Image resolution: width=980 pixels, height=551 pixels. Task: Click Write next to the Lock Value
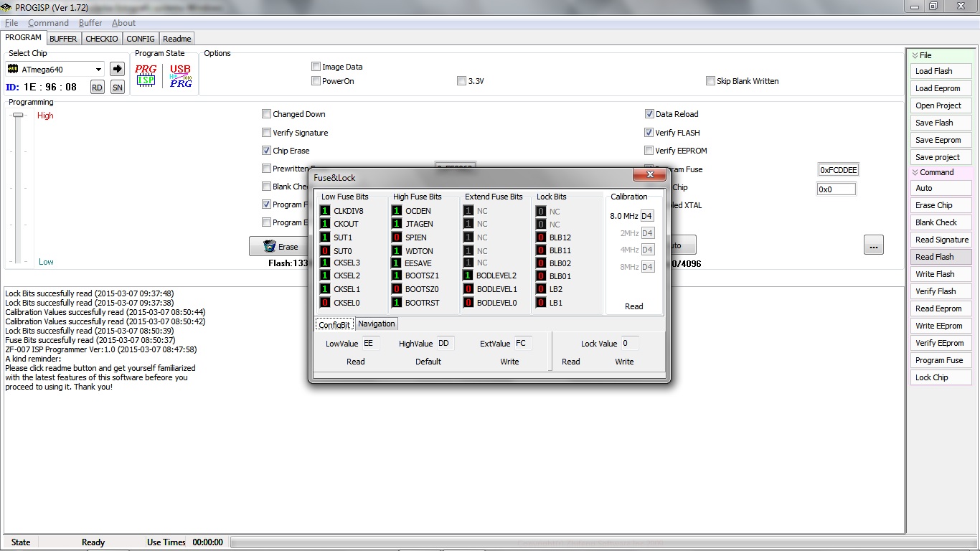624,362
